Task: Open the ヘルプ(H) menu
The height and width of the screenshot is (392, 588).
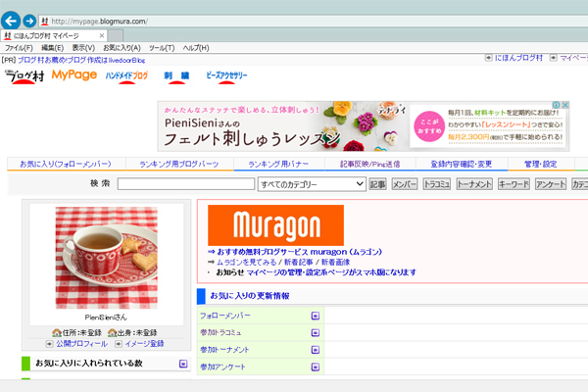Action: click(196, 48)
